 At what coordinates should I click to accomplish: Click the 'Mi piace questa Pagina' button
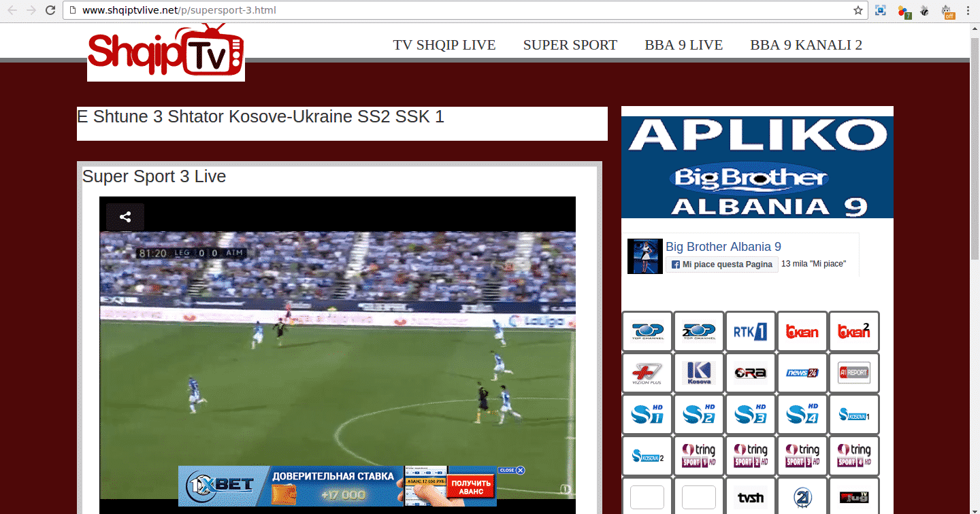722,264
